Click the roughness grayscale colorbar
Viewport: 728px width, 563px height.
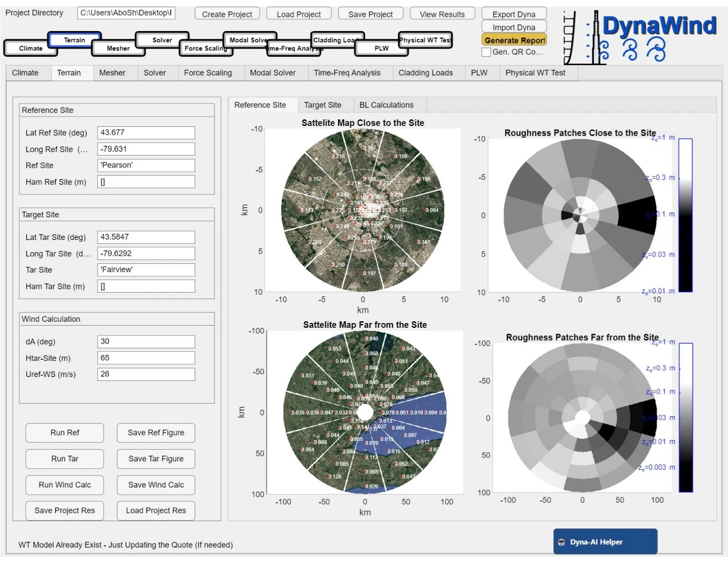684,215
